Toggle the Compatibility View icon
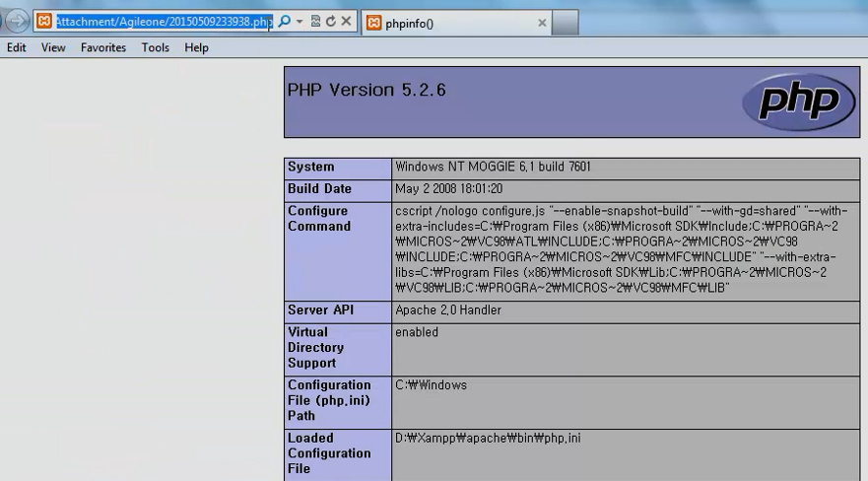Image resolution: width=868 pixels, height=481 pixels. 315,22
